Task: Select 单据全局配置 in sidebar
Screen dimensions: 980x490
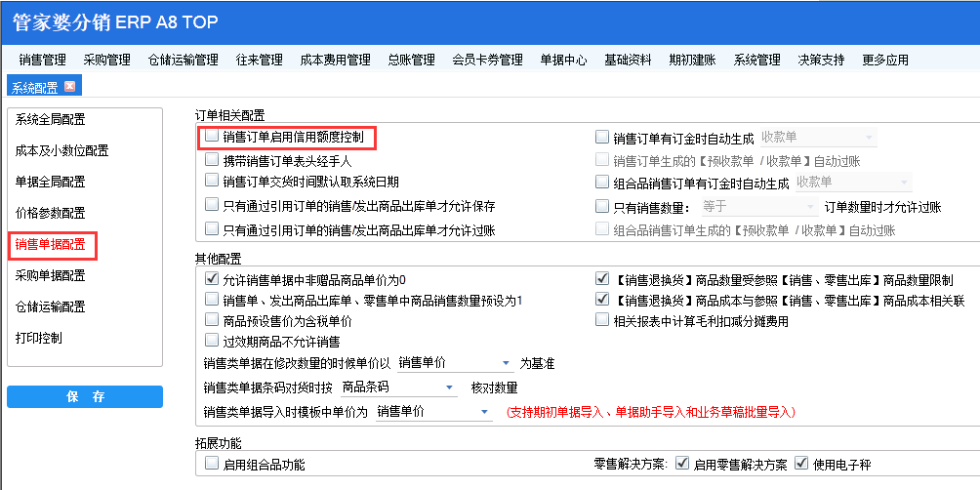Action: 51,182
